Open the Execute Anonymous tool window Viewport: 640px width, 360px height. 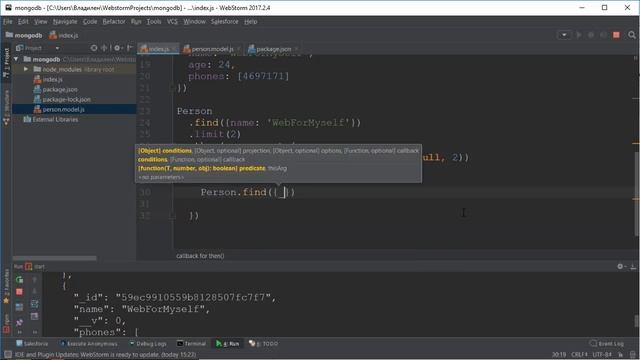coord(88,344)
